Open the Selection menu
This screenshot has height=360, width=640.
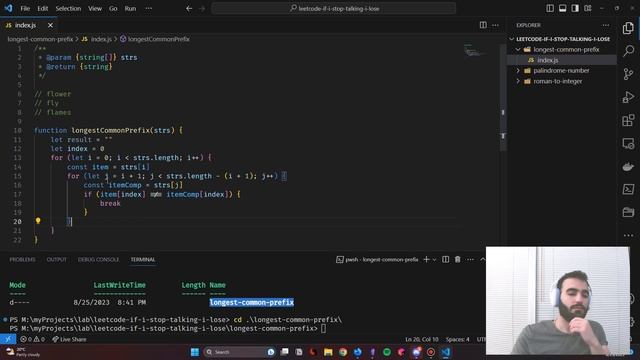68,8
